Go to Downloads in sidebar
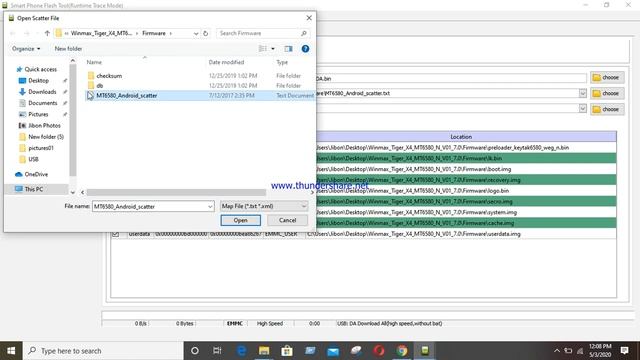Screen dimensions: 640x360 click(x=42, y=92)
